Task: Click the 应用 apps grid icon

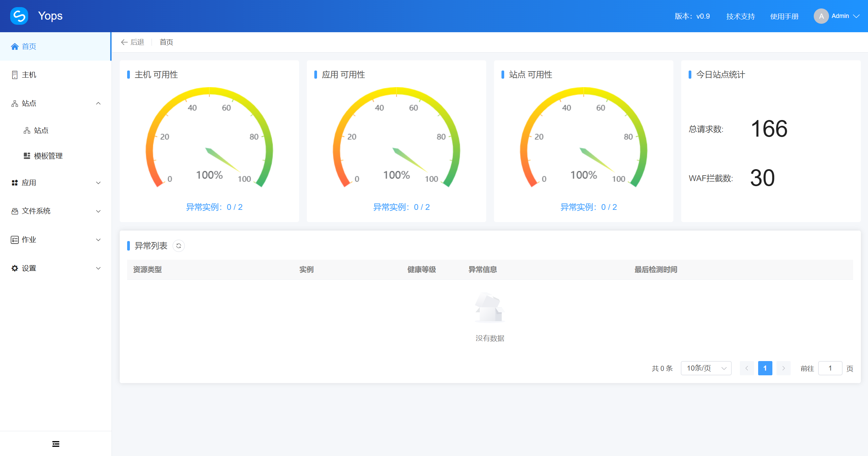Action: pyautogui.click(x=15, y=183)
